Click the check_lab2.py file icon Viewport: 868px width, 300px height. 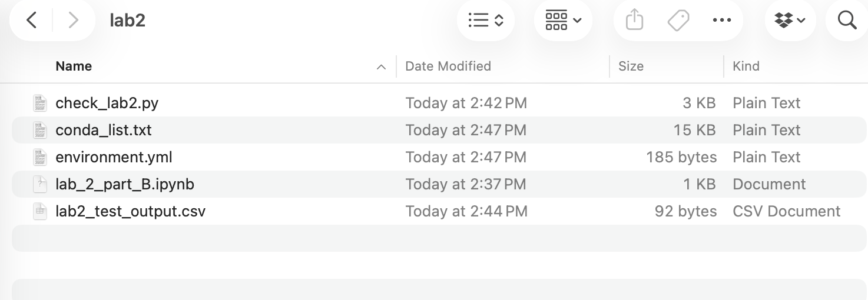tap(40, 103)
